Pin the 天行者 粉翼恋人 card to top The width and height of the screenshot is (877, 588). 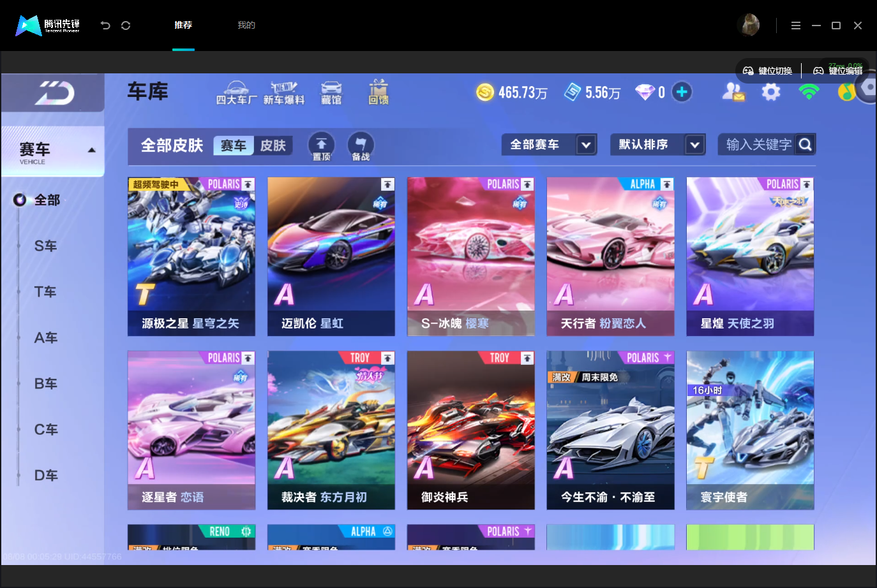(667, 184)
